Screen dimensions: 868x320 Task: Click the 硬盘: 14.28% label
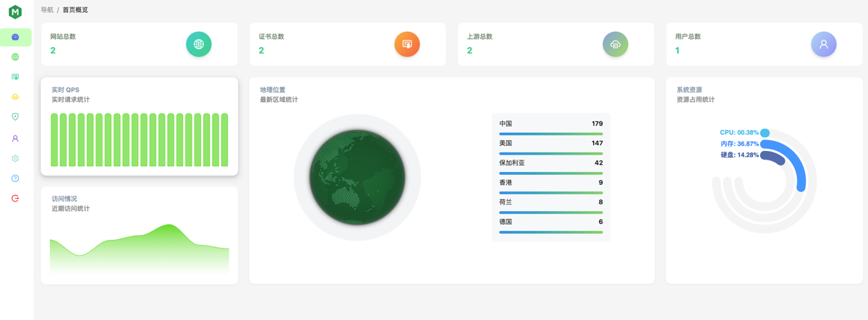pyautogui.click(x=739, y=155)
